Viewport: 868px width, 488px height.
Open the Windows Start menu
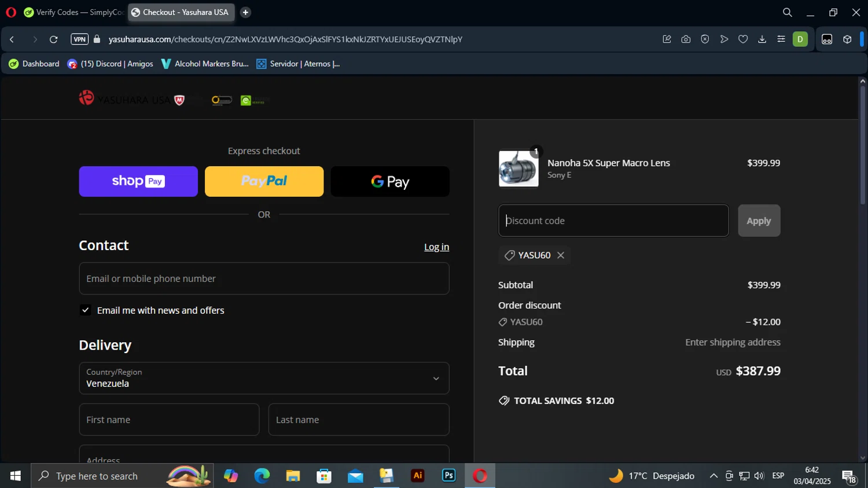tap(16, 476)
